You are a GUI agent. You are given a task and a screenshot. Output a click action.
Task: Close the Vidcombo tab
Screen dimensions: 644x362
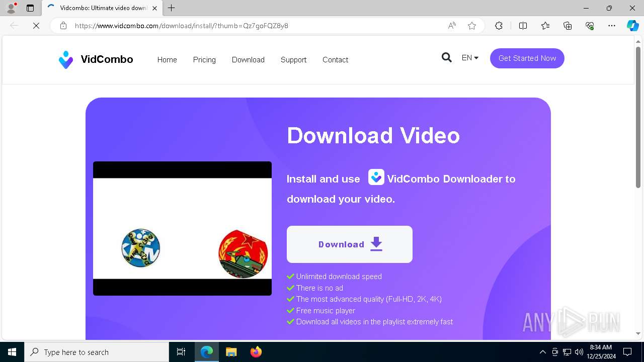(155, 8)
